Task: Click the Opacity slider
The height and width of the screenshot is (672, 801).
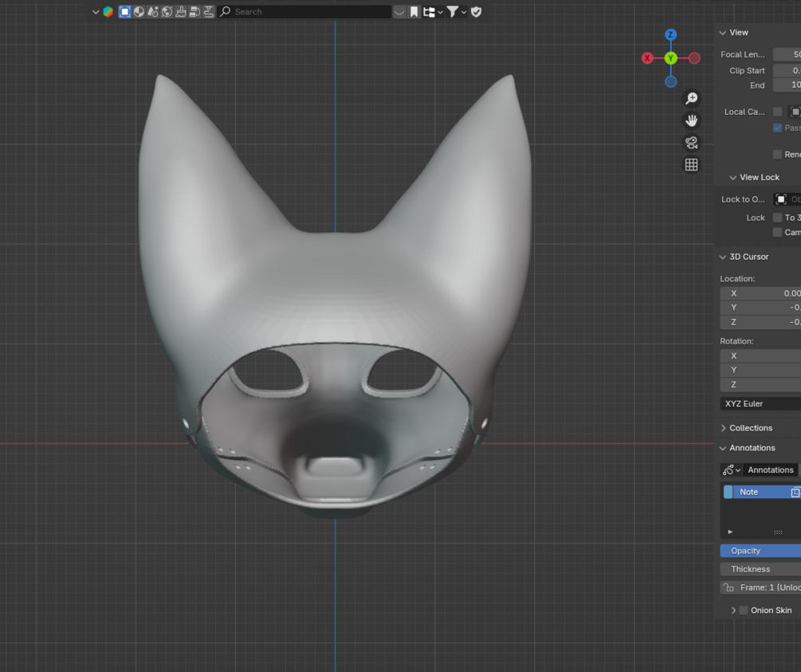Action: coord(760,551)
